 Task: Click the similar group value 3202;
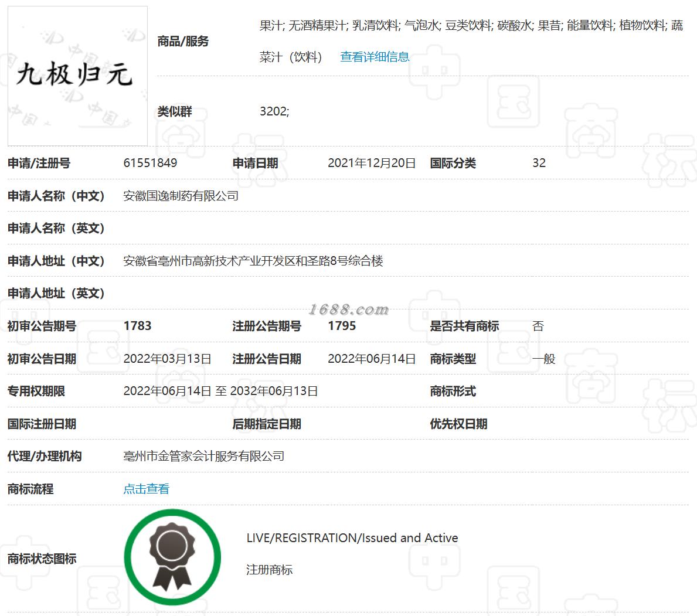click(274, 111)
